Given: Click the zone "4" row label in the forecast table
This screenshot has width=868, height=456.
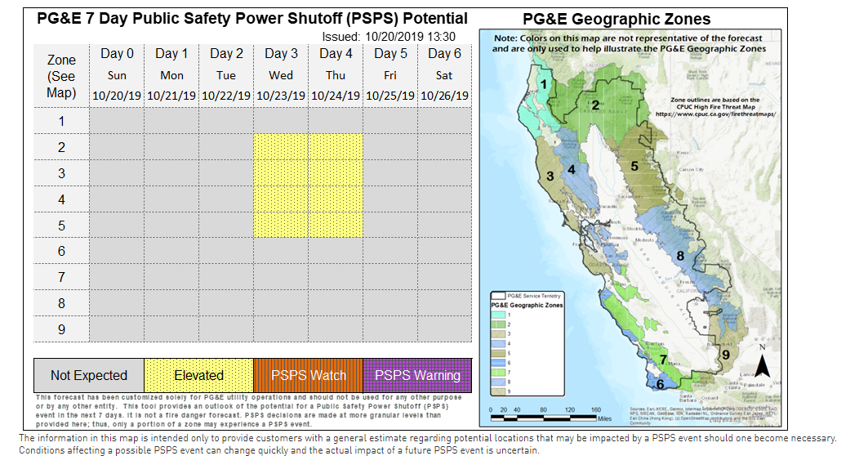Looking at the screenshot, I should click(61, 199).
